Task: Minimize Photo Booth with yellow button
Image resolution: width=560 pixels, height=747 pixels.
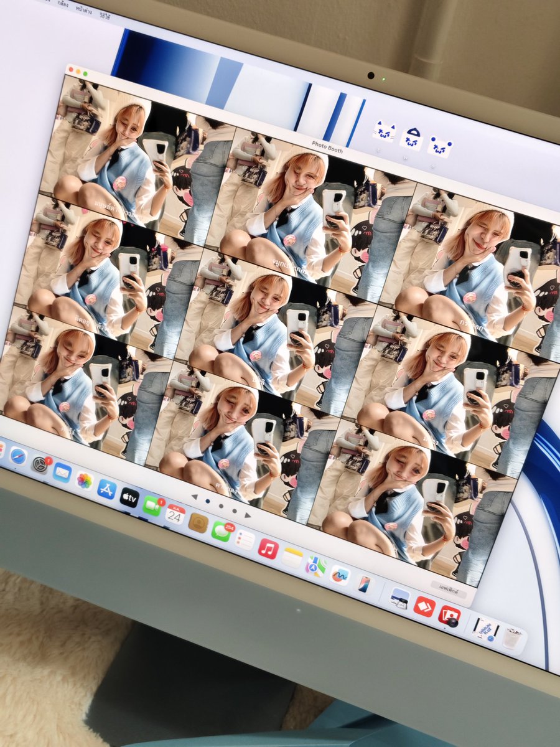Action: pos(77,71)
